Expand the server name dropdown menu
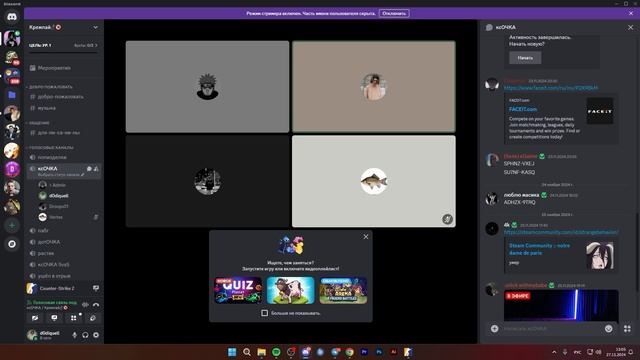The height and width of the screenshot is (360, 640). click(x=96, y=27)
